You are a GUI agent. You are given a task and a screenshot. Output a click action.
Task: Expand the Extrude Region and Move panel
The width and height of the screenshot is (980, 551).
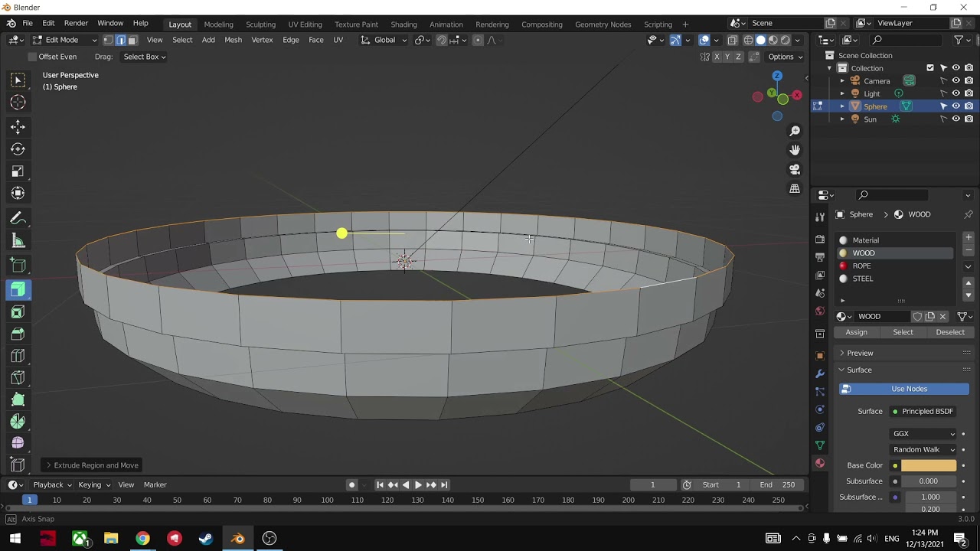pyautogui.click(x=92, y=465)
